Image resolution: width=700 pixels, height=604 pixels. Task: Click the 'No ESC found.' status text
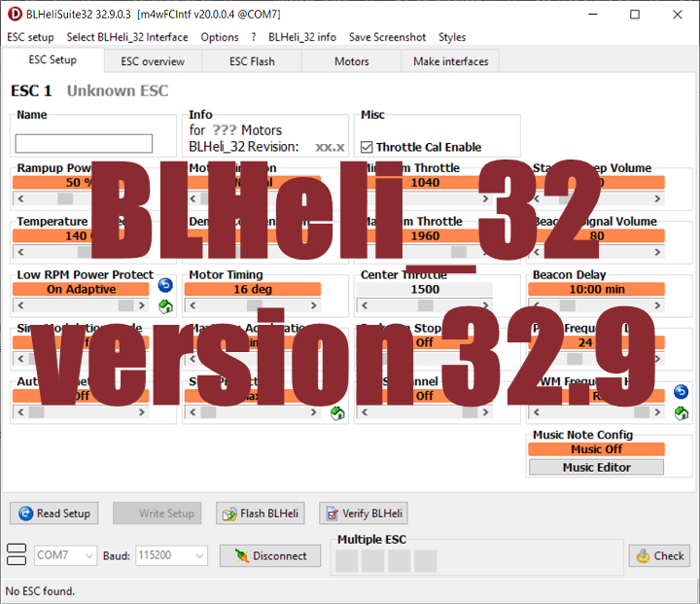(40, 591)
